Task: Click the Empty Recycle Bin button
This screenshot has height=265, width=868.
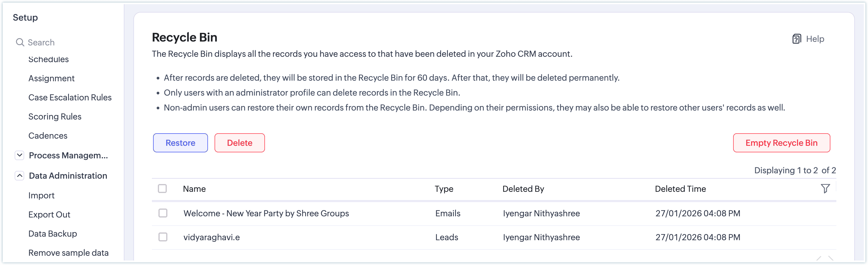Action: click(781, 143)
